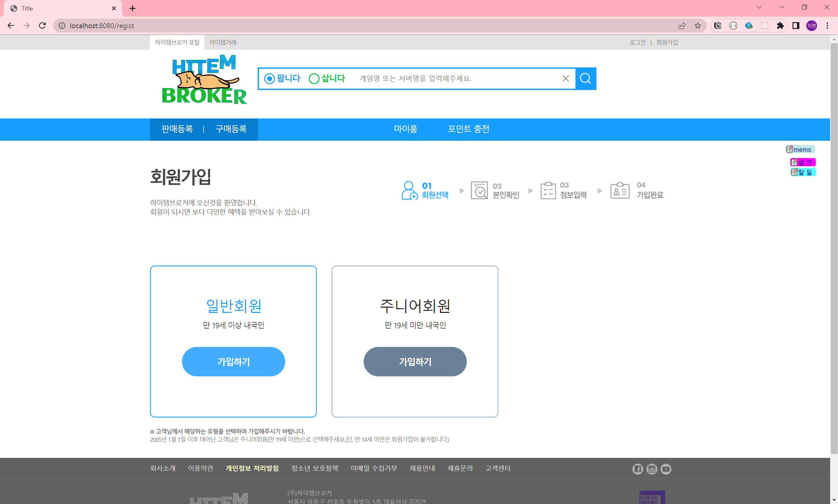Expand the browser chevron near window controls

tap(759, 7)
